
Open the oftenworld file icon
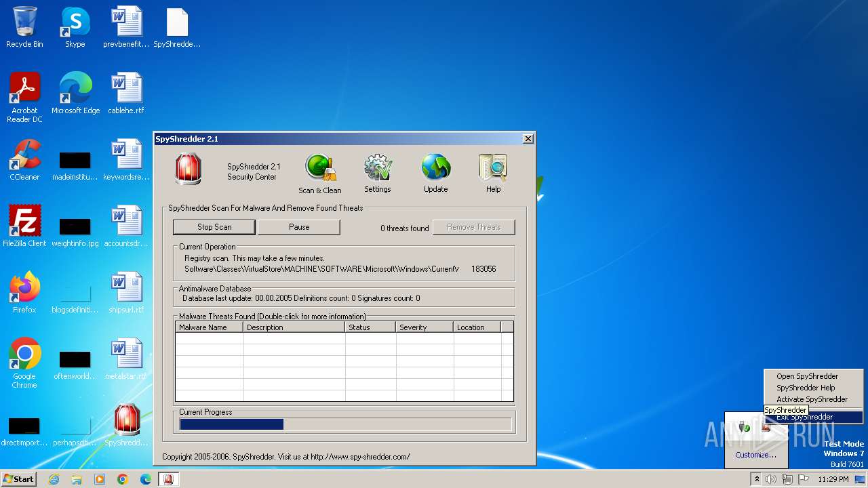click(x=75, y=364)
